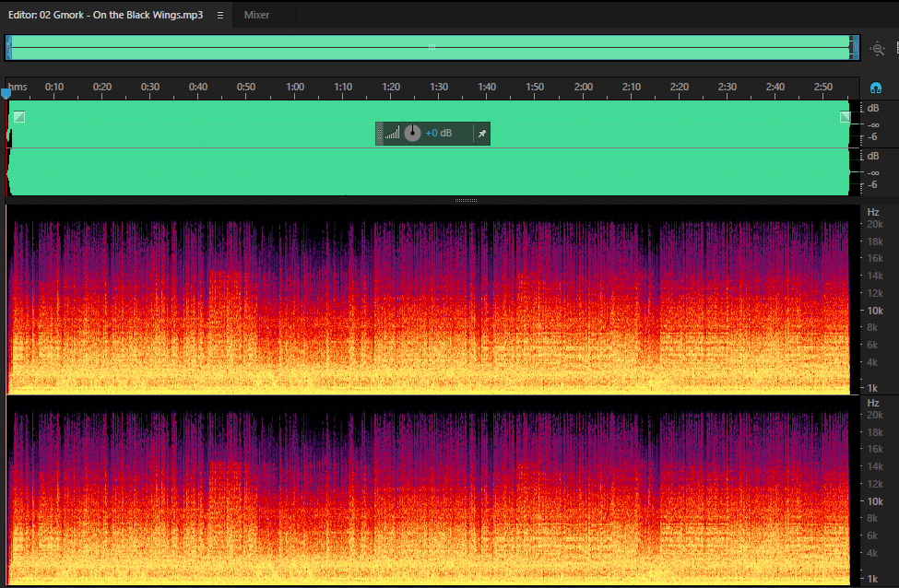This screenshot has height=588, width=899.
Task: Click the zoom out full navigator icon
Action: pyautogui.click(x=877, y=49)
